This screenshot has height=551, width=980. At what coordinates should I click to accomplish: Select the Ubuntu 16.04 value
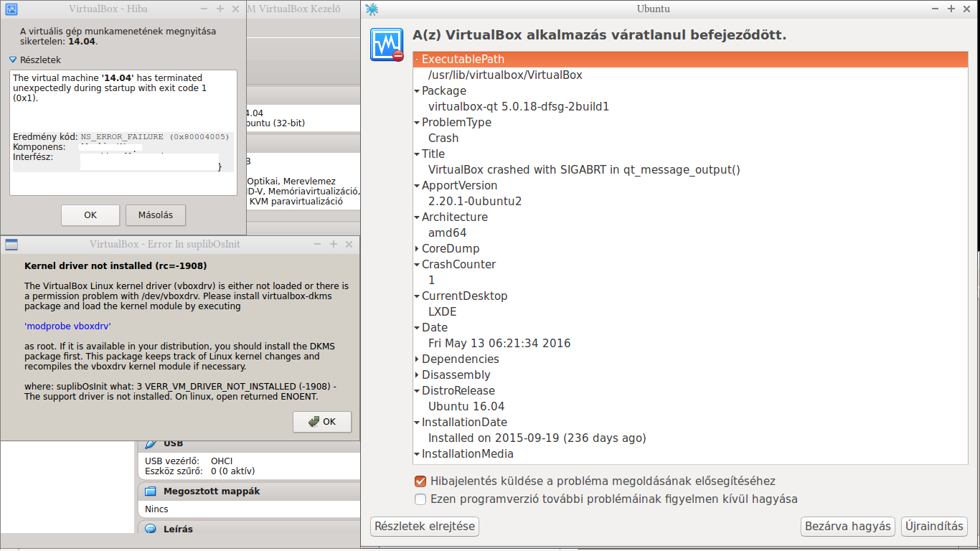(x=466, y=407)
